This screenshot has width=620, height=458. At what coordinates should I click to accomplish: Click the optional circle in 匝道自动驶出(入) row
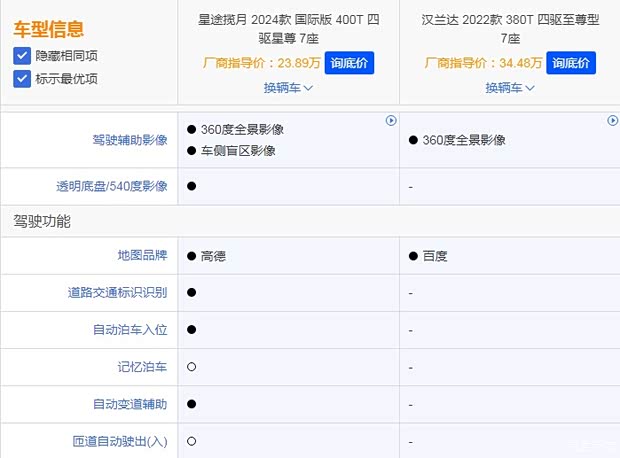(x=191, y=441)
